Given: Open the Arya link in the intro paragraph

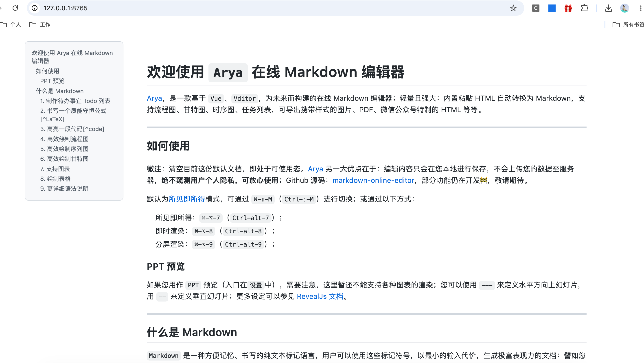Looking at the screenshot, I should pyautogui.click(x=154, y=98).
